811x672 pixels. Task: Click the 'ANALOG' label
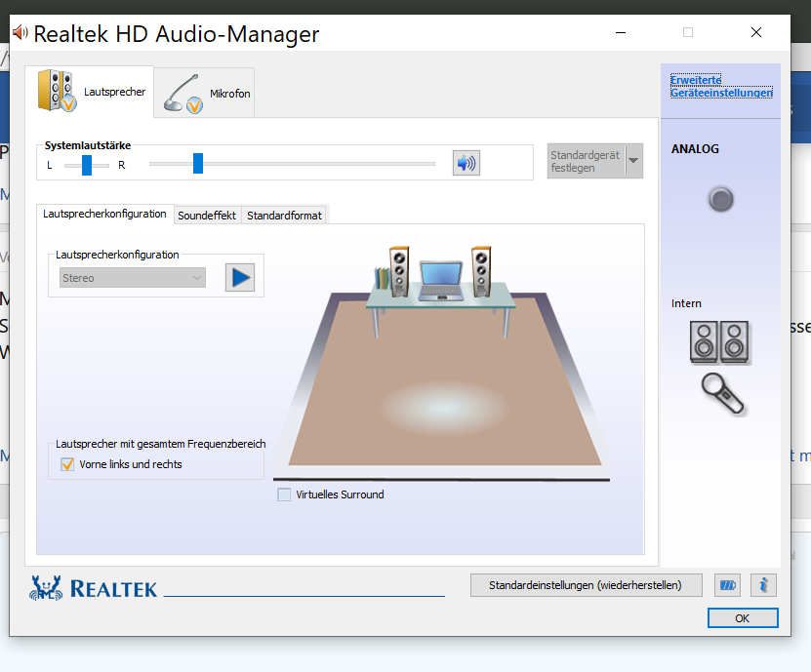(695, 149)
